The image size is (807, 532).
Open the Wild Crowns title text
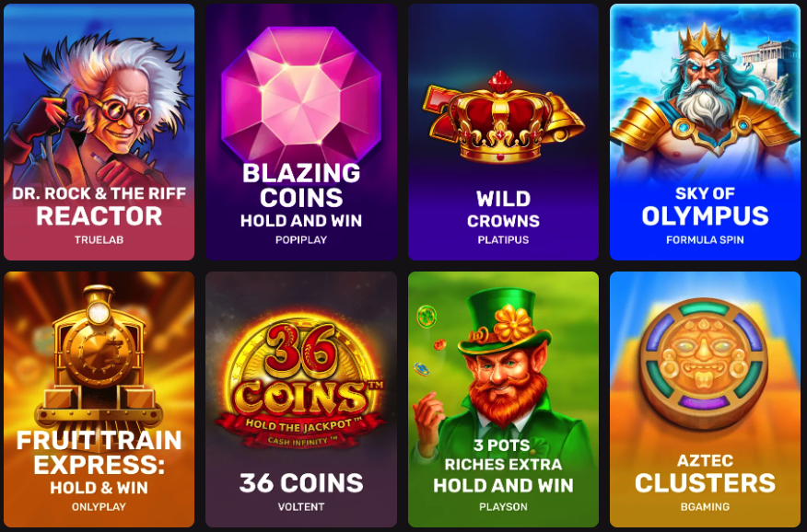tap(503, 209)
